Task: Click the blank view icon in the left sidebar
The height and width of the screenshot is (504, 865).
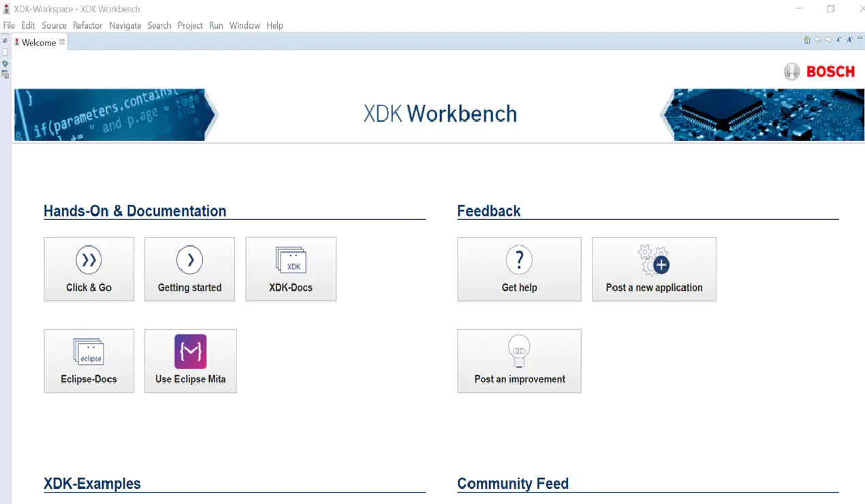Action: point(5,52)
